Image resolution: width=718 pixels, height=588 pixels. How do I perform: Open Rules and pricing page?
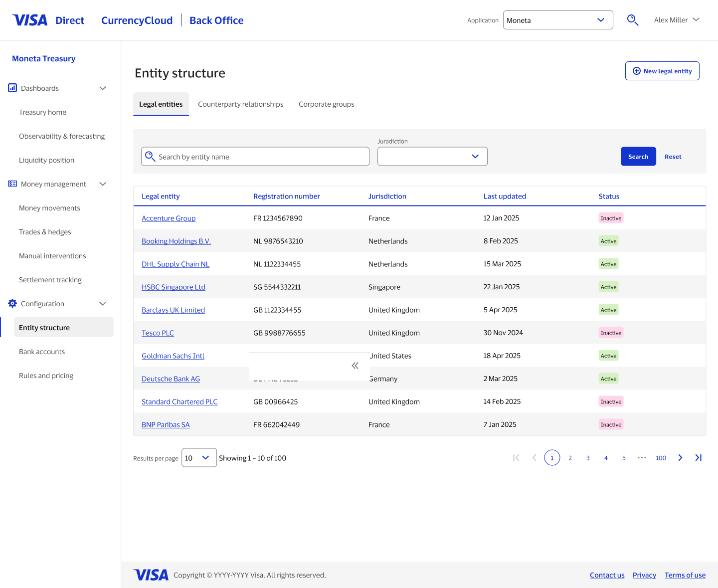46,376
